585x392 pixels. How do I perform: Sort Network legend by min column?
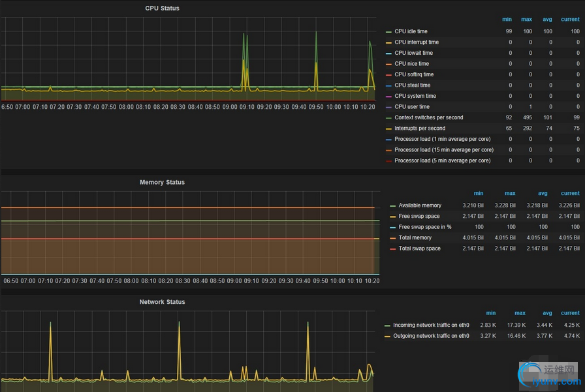click(x=491, y=313)
